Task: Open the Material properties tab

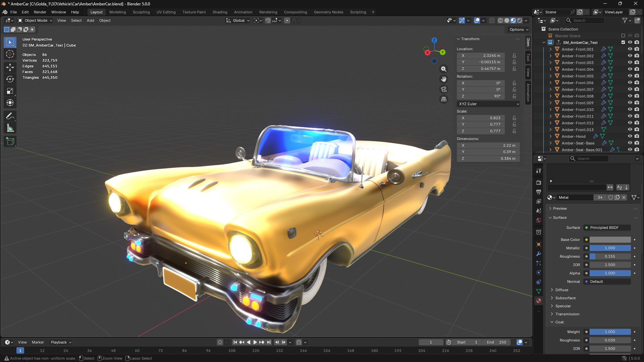Action: (x=539, y=301)
